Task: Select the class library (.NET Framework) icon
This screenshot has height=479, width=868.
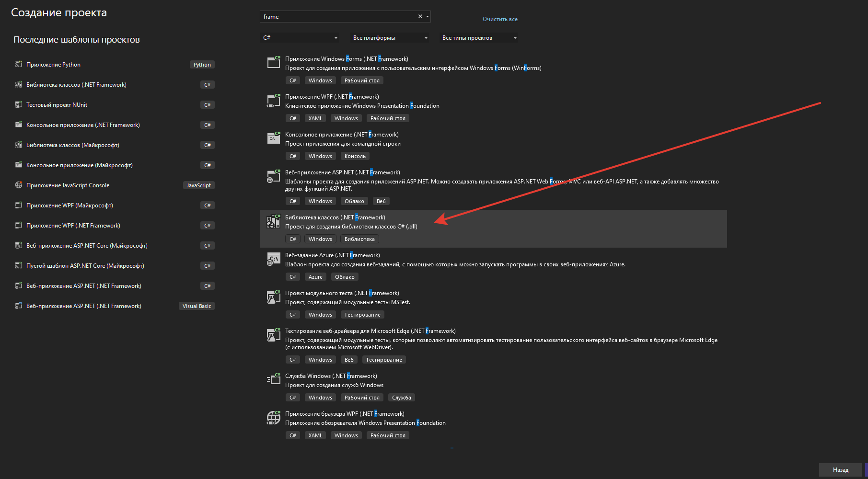Action: click(x=273, y=221)
